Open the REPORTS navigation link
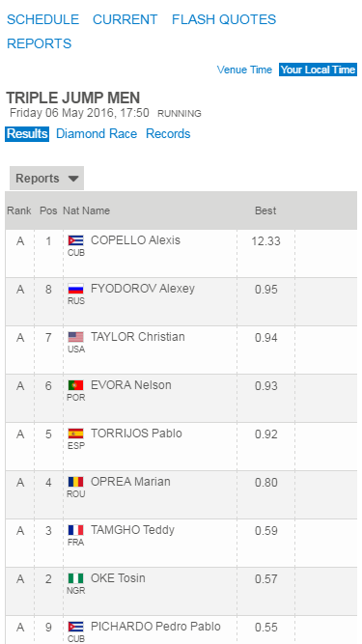The height and width of the screenshot is (644, 362). point(40,43)
